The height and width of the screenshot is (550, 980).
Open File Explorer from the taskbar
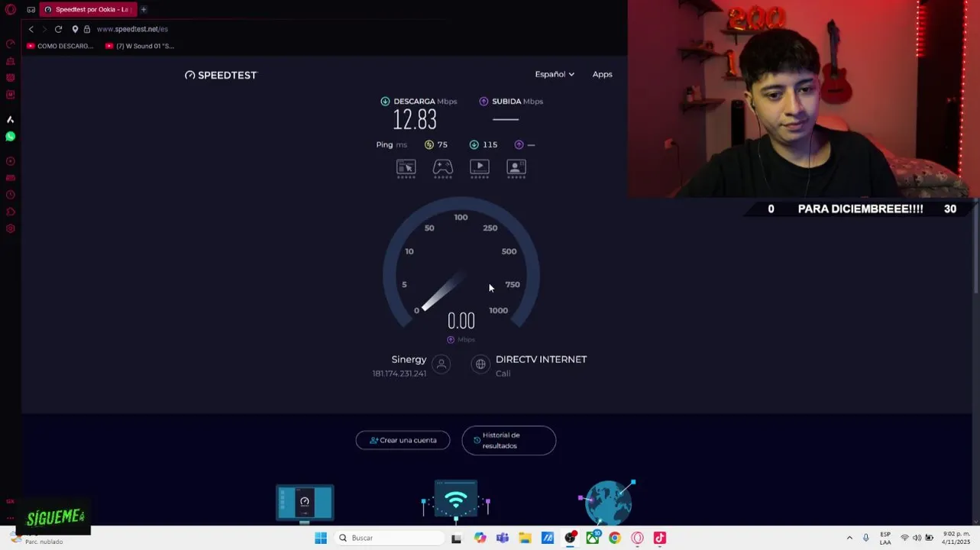click(525, 538)
